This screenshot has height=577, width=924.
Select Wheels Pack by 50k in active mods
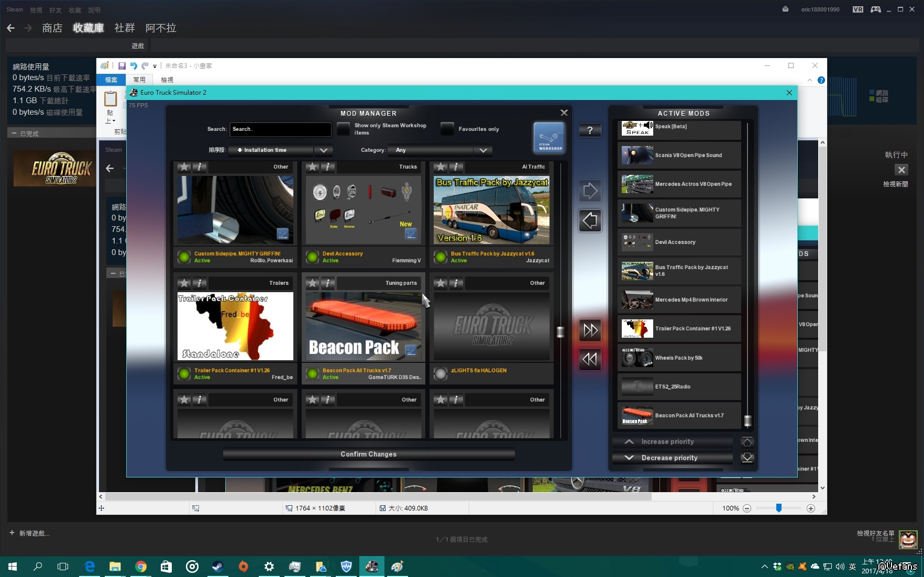[x=680, y=358]
